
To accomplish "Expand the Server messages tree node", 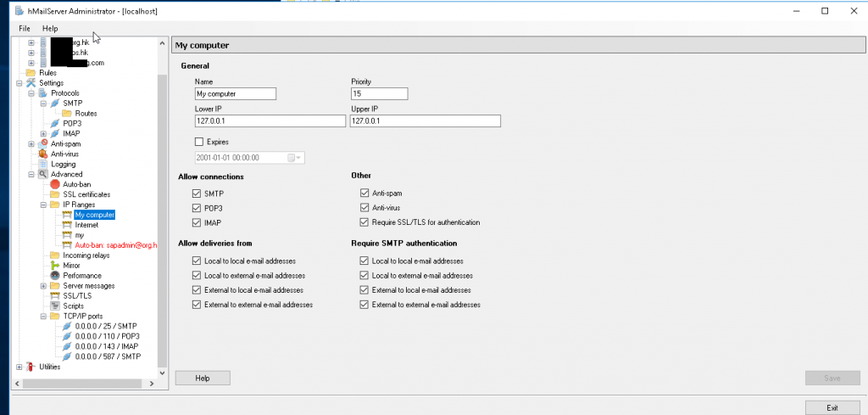I will (x=43, y=286).
